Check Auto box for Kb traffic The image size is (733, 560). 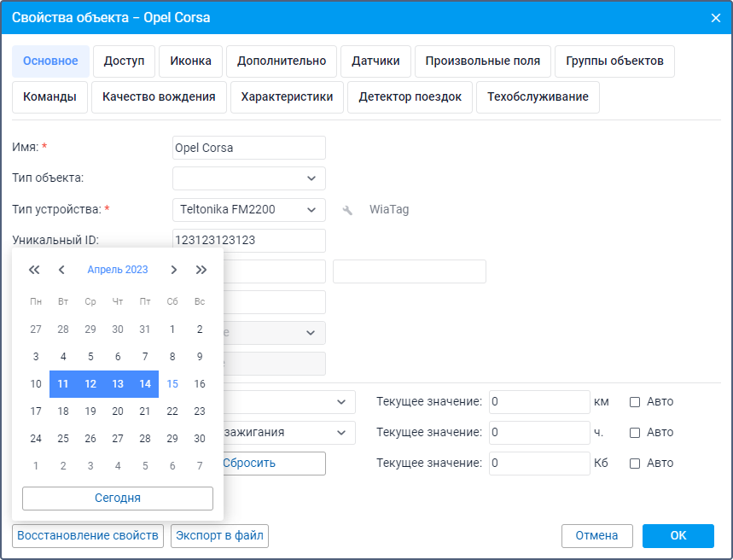coord(635,464)
